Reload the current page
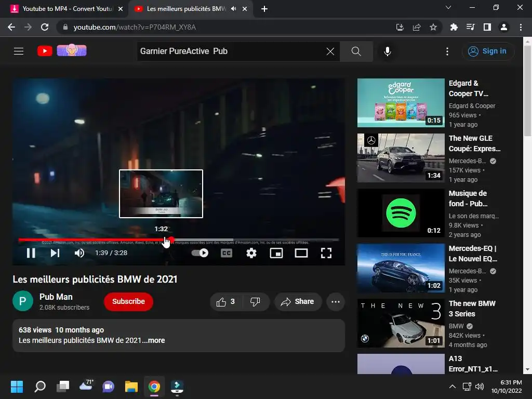 click(45, 27)
